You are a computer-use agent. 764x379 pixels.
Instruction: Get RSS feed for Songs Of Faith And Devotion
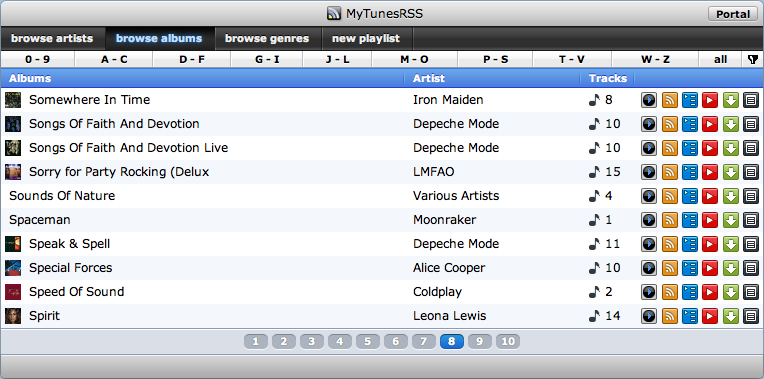[x=669, y=124]
